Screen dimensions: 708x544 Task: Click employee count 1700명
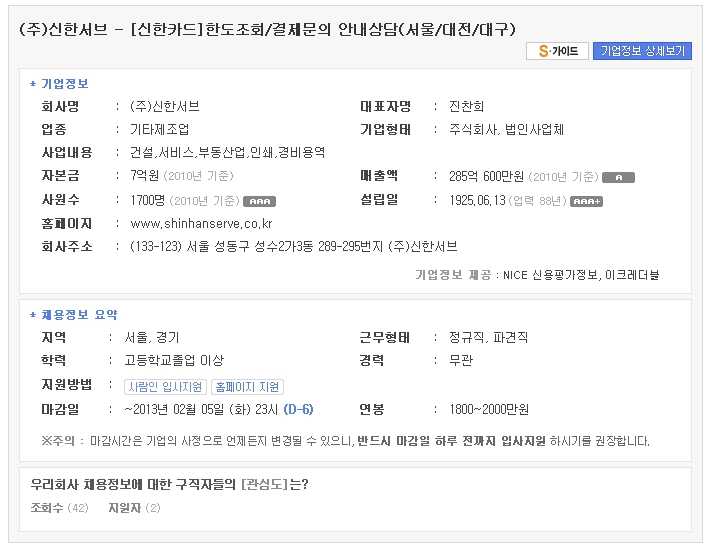pyautogui.click(x=148, y=200)
